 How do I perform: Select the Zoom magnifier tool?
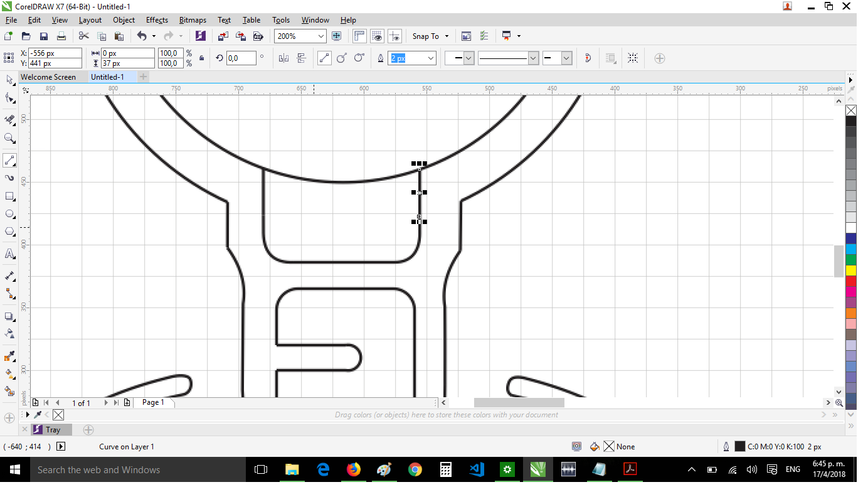9,138
